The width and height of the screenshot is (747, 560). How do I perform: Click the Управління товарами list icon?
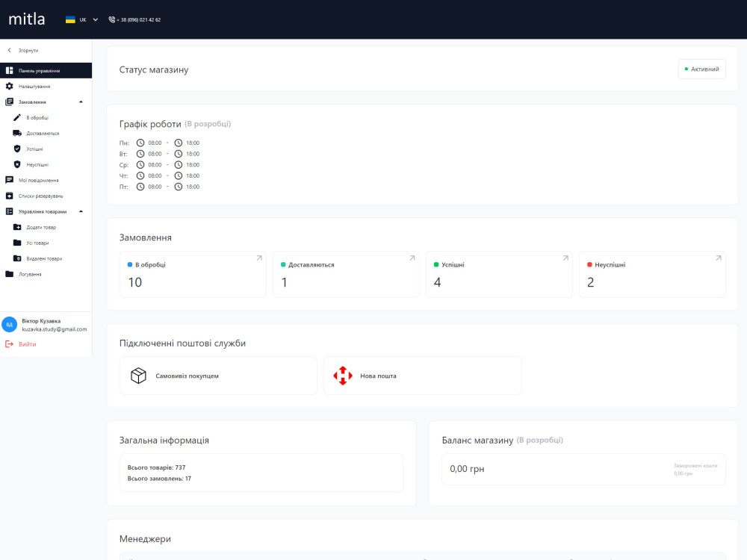[x=9, y=211]
